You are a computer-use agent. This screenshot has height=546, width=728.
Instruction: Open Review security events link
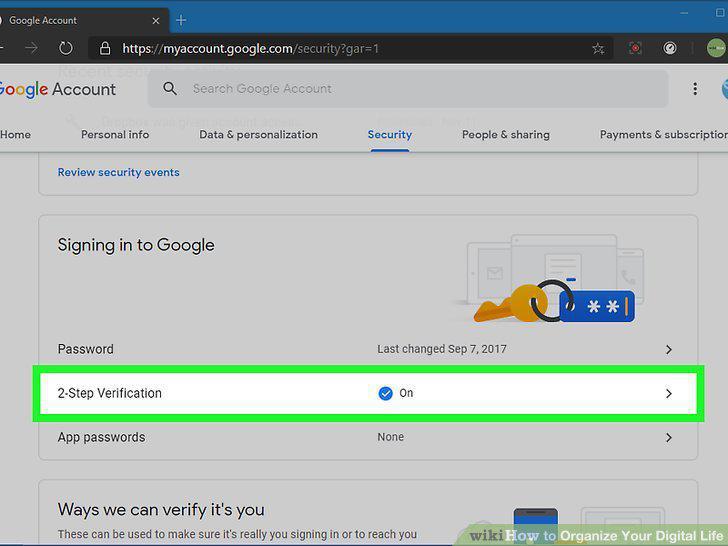(118, 172)
